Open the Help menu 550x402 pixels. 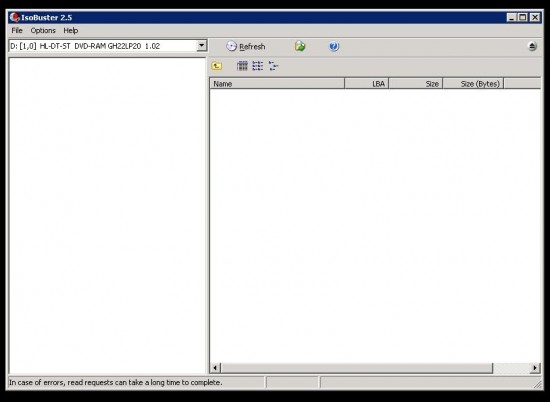point(71,31)
